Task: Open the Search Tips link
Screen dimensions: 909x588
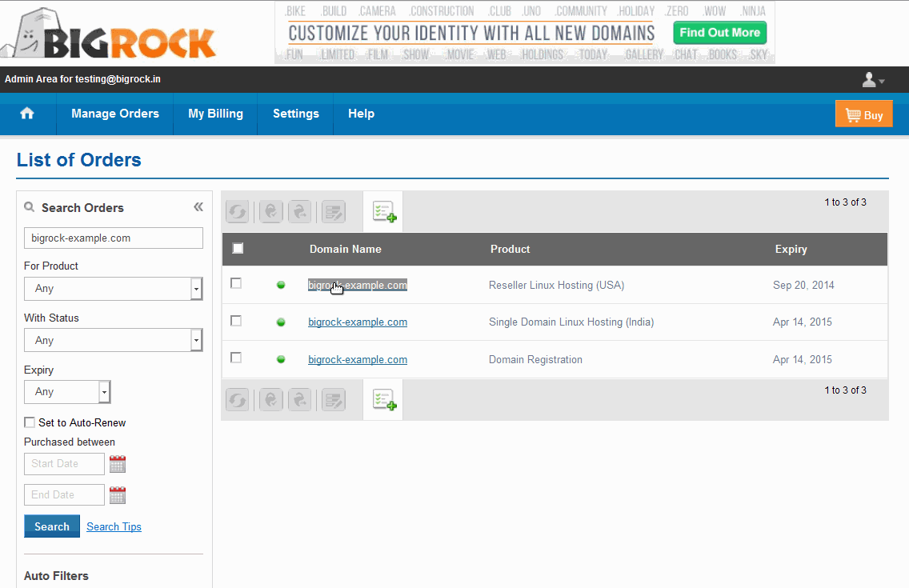Action: (114, 526)
